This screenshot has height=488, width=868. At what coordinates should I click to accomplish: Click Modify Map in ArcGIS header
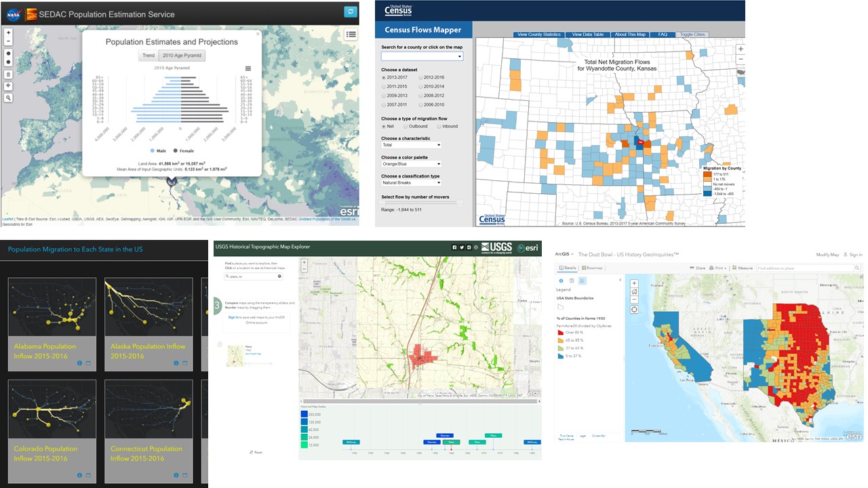(x=827, y=254)
